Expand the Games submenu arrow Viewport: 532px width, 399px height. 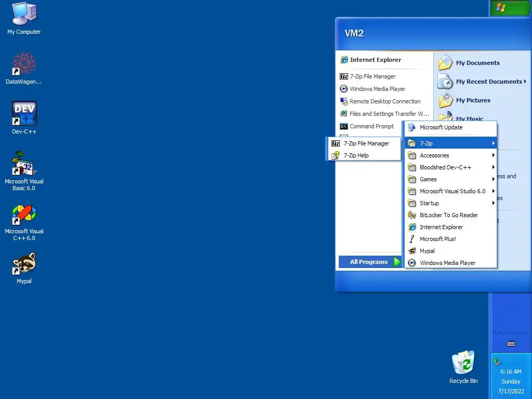coord(494,179)
